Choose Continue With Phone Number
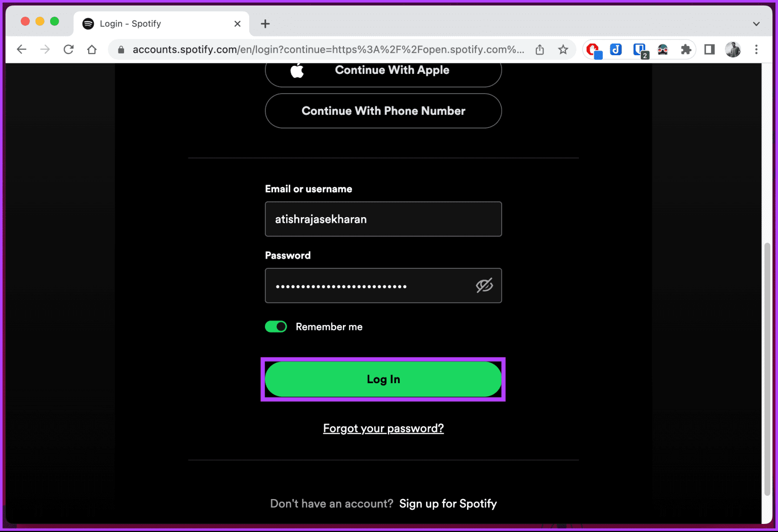778x532 pixels. 383,111
